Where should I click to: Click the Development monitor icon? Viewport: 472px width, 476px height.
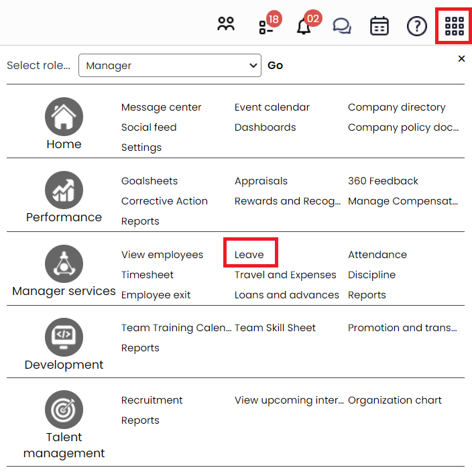[x=64, y=337]
